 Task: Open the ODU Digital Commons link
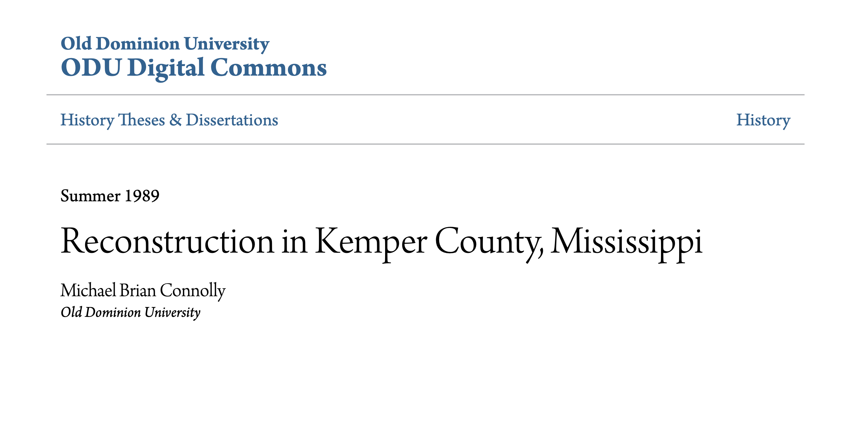(x=193, y=68)
